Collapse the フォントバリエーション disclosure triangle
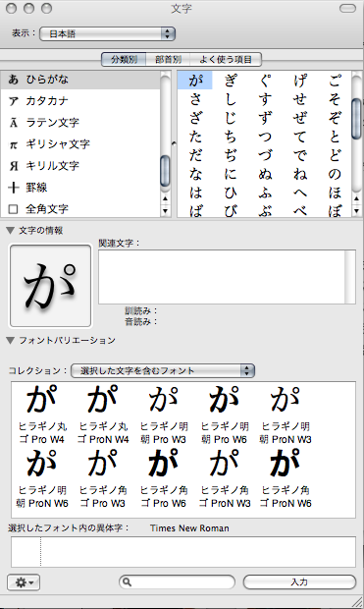This screenshot has width=364, height=609. (x=11, y=341)
